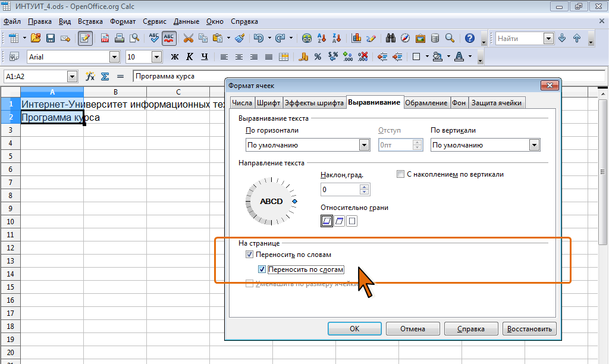Switch to the 'Шрифт' tab
This screenshot has height=364, width=609.
coord(268,102)
